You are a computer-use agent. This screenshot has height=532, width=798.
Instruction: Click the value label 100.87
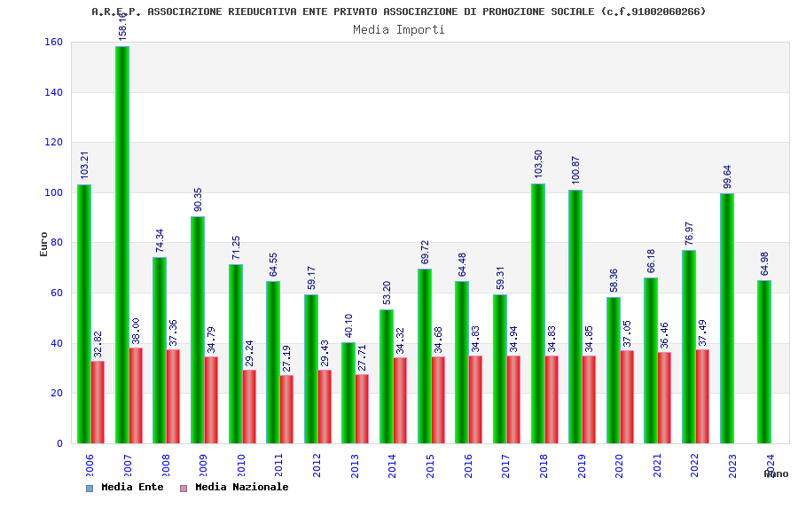pos(575,170)
